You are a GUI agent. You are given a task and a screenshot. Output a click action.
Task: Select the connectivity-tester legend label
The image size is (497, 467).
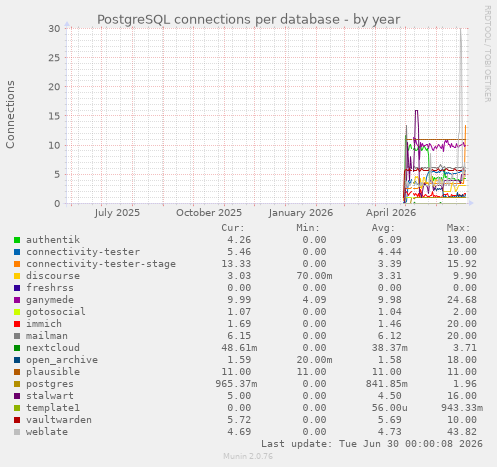tap(83, 252)
